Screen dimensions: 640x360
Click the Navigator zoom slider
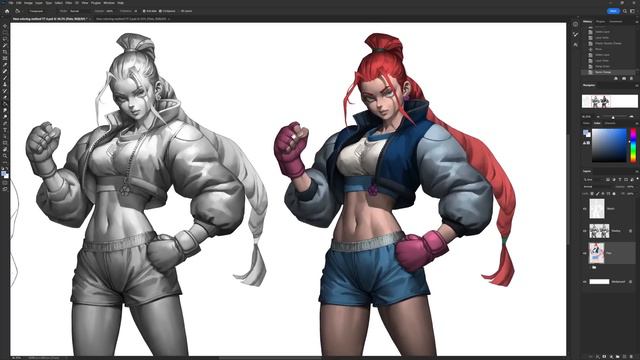click(x=614, y=117)
